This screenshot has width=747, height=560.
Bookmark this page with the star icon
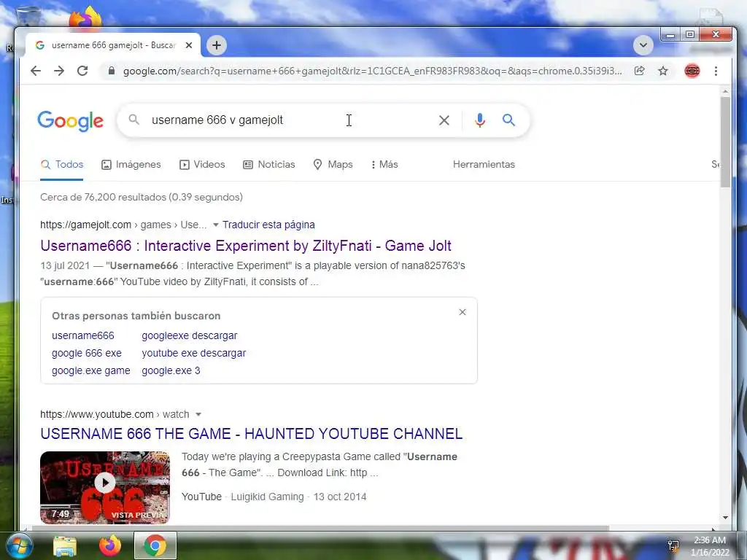[x=662, y=71]
